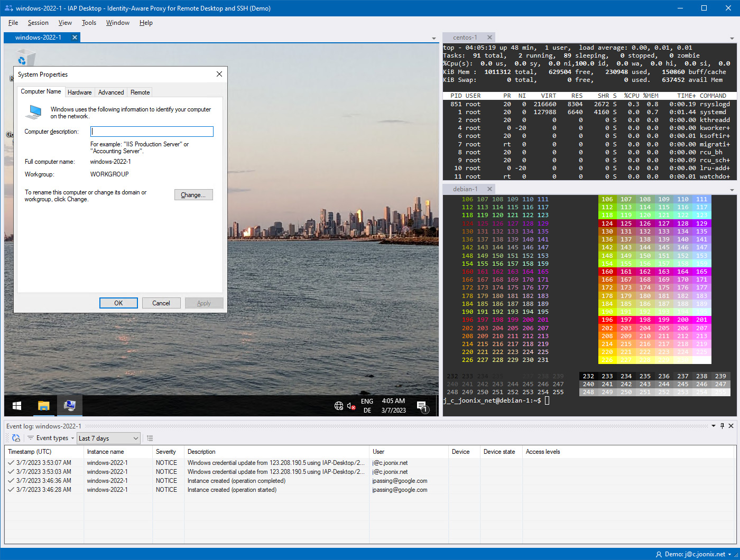Open the Help menu

tap(146, 23)
